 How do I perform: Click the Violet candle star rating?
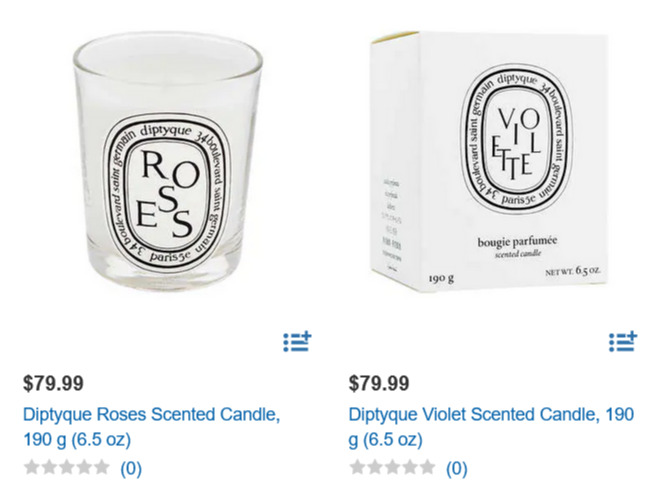[392, 468]
